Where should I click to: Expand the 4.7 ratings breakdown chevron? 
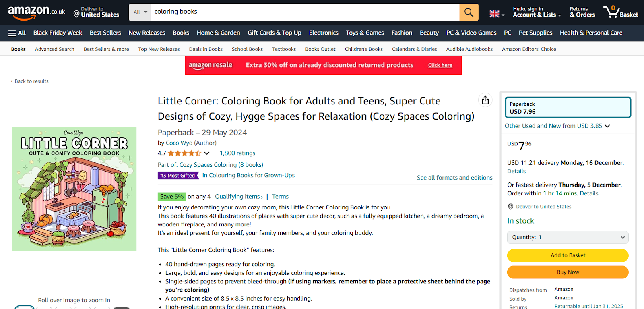tap(206, 153)
